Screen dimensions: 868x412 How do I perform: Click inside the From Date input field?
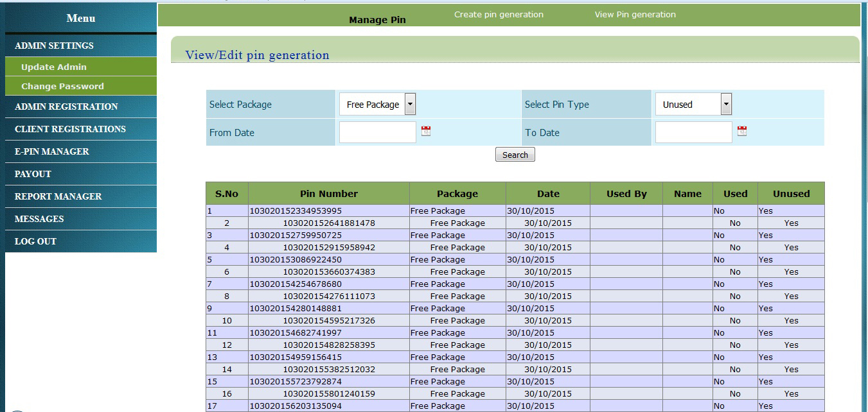coord(378,133)
